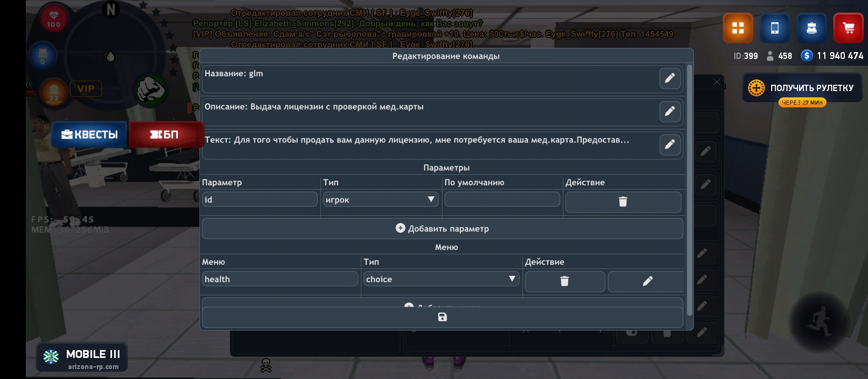Open the red shopping cart store icon

point(849,28)
